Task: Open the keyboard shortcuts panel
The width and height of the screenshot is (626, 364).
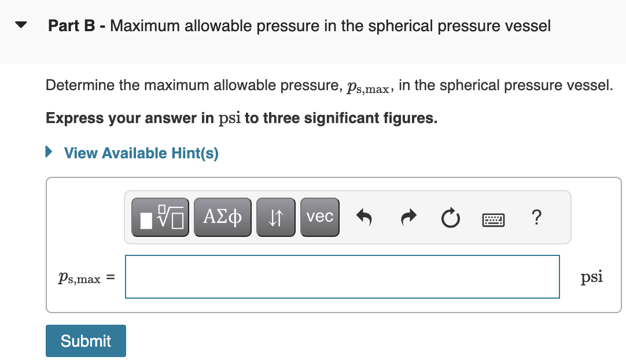Action: (493, 218)
